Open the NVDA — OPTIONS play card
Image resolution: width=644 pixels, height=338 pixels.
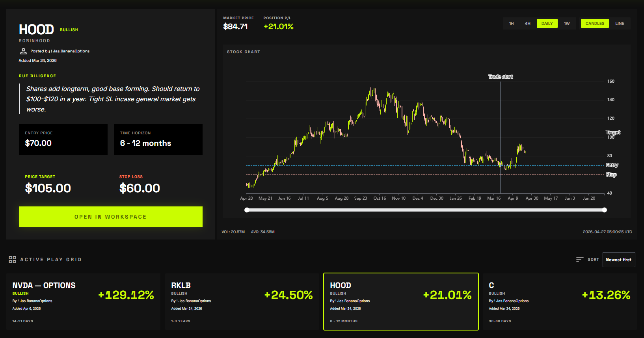coord(83,302)
